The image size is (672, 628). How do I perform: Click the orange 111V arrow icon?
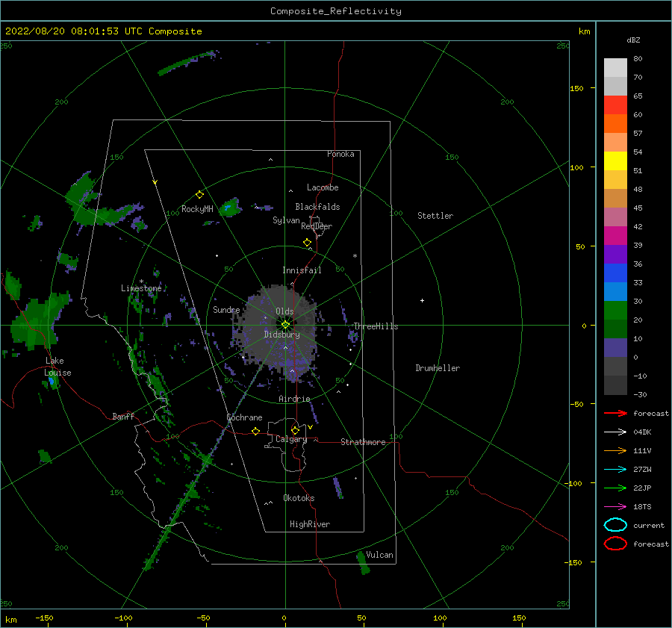pyautogui.click(x=615, y=450)
